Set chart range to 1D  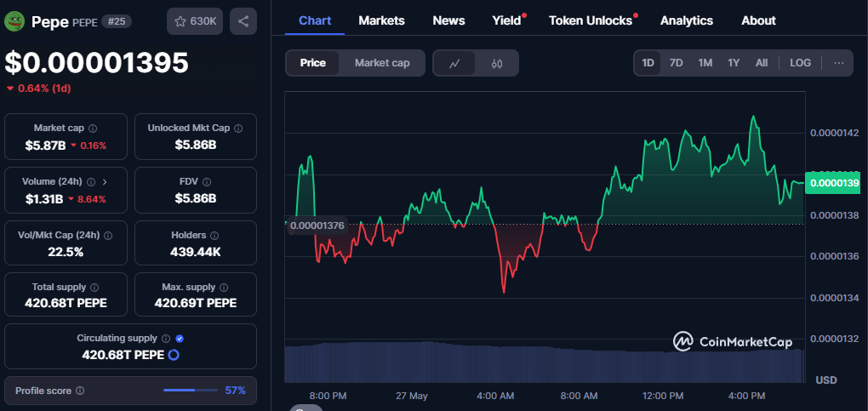[648, 63]
